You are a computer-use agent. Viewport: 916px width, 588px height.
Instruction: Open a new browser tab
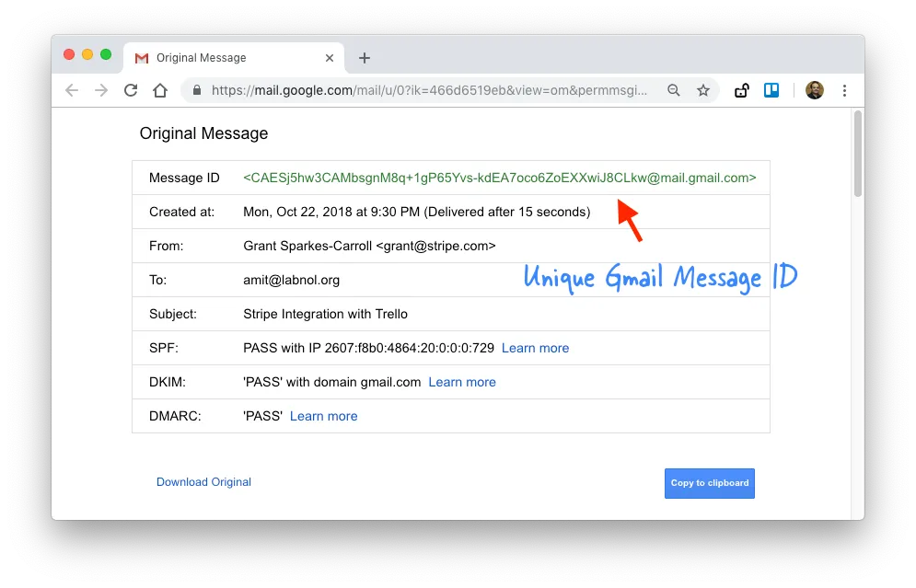tap(364, 57)
